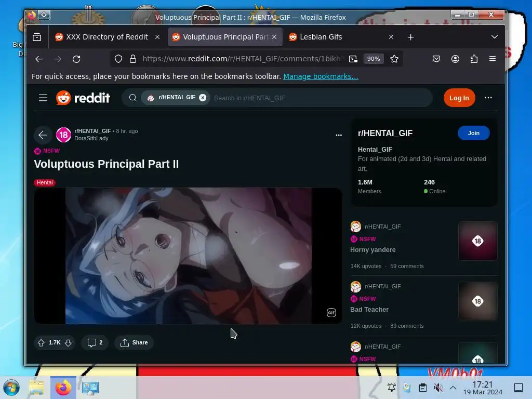532x399 pixels.
Task: Toggle picture-in-picture icon in address bar
Action: pos(353,59)
